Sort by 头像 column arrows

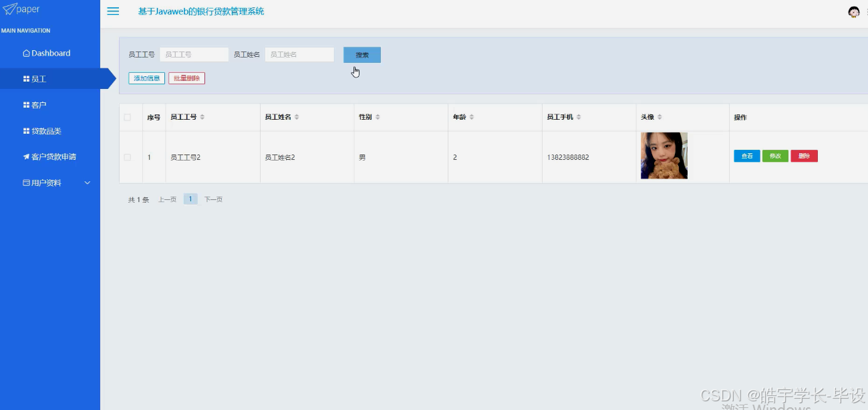coord(660,117)
